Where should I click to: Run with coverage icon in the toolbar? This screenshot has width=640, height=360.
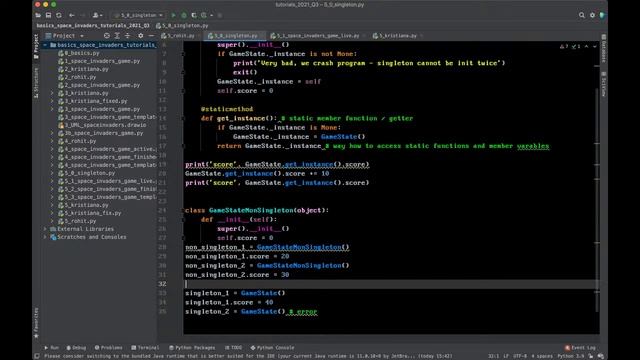point(194,15)
